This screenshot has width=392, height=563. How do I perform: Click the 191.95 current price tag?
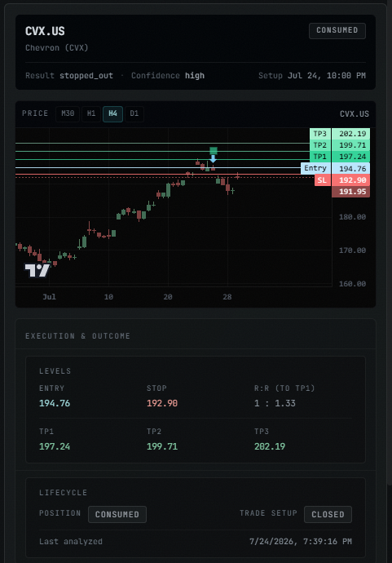click(x=350, y=192)
